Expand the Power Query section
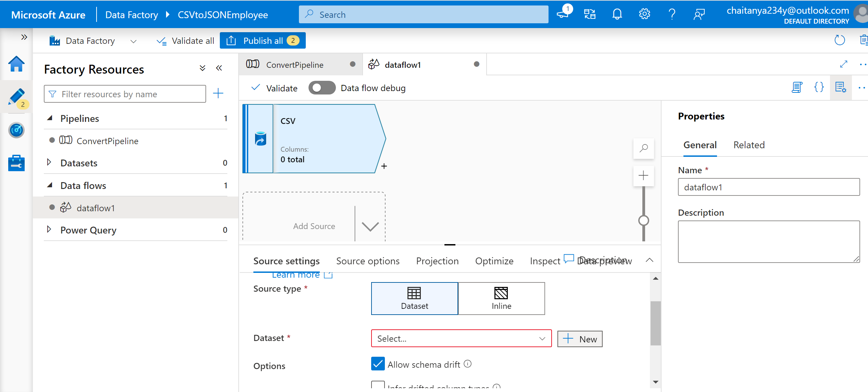This screenshot has width=868, height=392. (49, 229)
